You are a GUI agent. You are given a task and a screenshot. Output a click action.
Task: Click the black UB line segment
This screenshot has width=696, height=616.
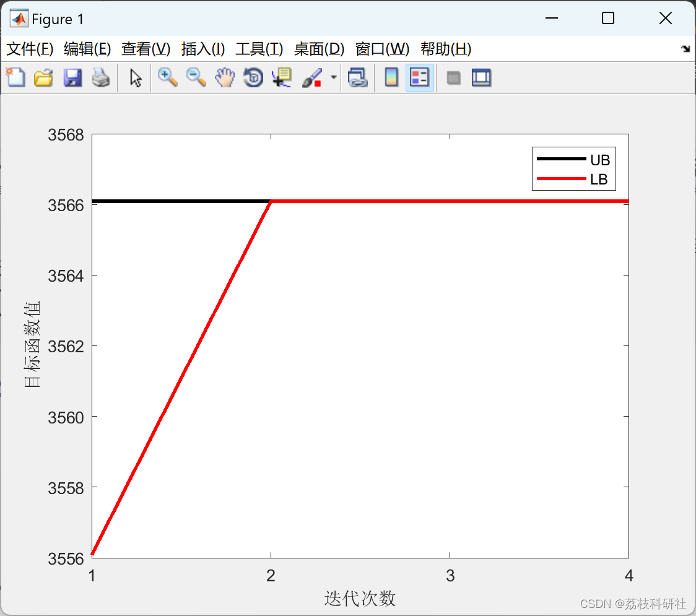tap(181, 201)
